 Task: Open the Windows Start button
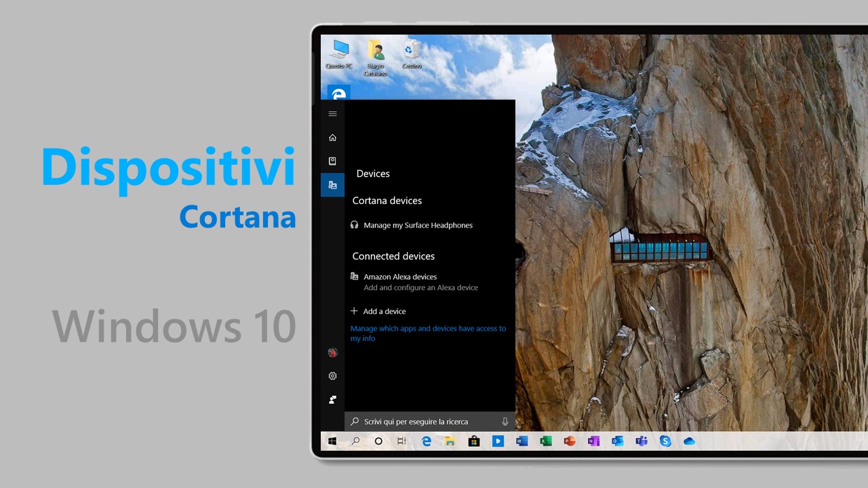332,441
